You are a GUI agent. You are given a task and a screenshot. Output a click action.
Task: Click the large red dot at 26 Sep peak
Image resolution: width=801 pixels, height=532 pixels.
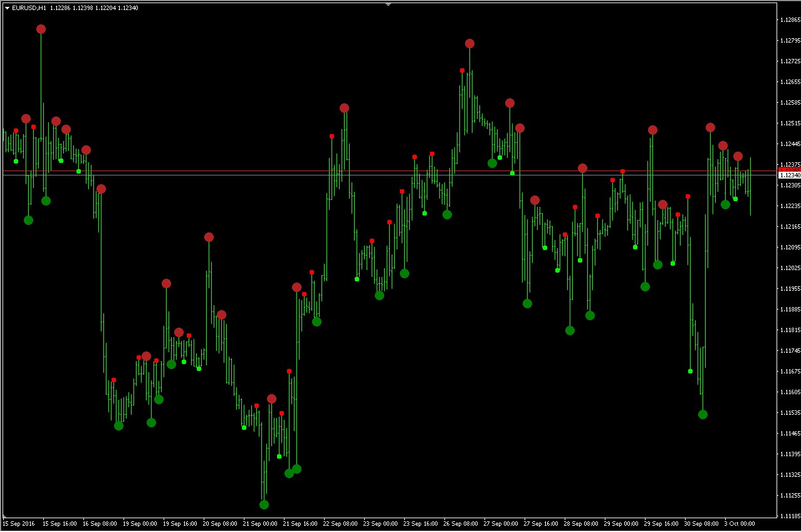(x=469, y=43)
